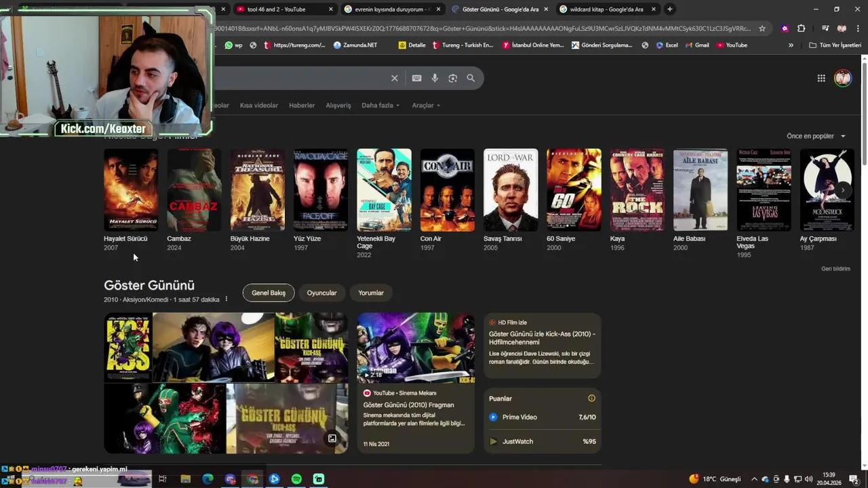This screenshot has height=488, width=868.
Task: Open the notification center icon
Action: pos(854,479)
